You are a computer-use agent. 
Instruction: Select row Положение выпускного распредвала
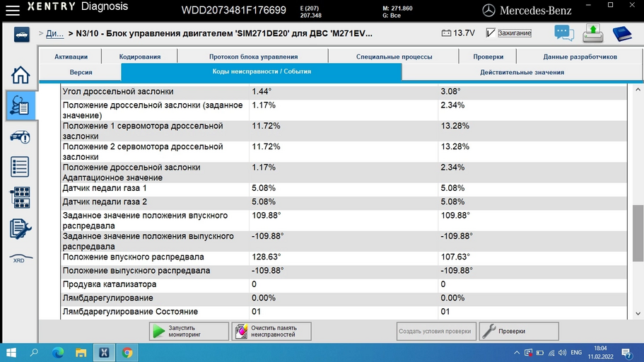(x=344, y=271)
